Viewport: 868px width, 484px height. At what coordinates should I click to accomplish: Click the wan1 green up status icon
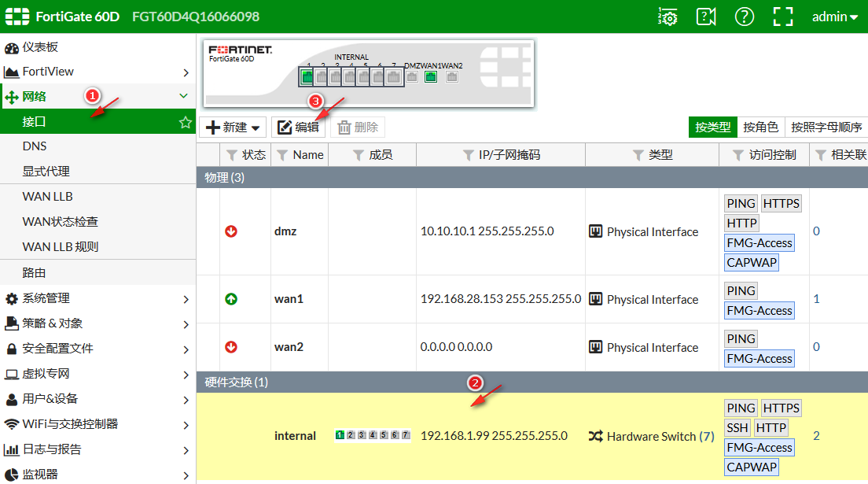tap(231, 299)
